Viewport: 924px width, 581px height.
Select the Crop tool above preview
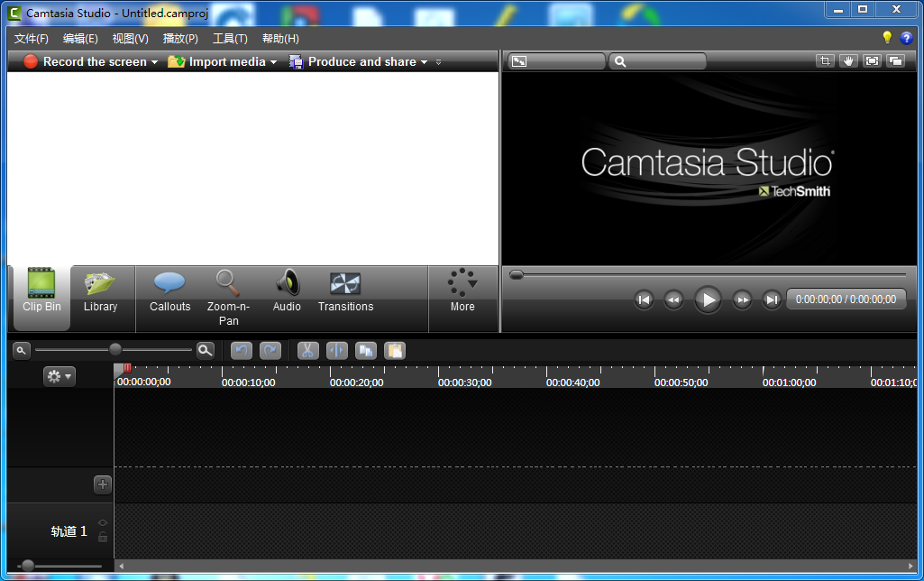824,61
